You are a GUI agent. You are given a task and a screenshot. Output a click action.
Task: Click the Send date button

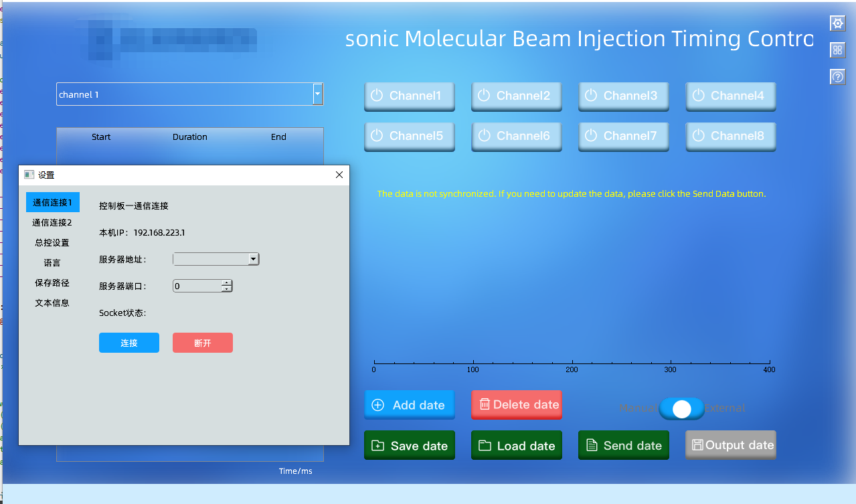623,445
